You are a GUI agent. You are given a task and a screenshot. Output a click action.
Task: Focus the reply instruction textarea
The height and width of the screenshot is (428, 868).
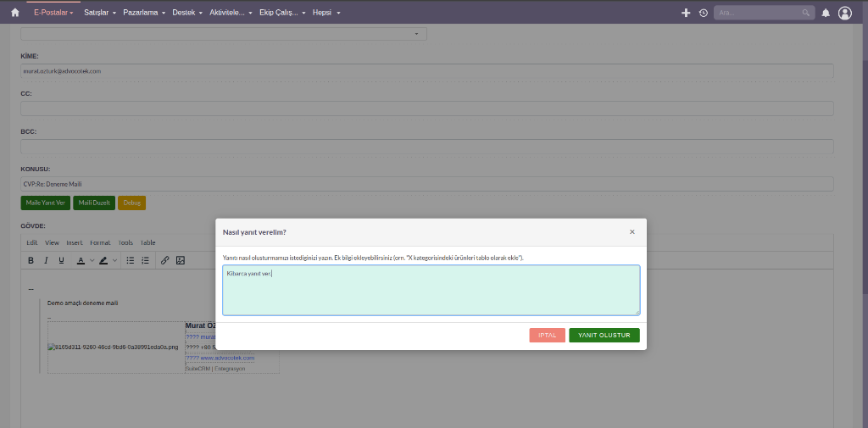[431, 290]
